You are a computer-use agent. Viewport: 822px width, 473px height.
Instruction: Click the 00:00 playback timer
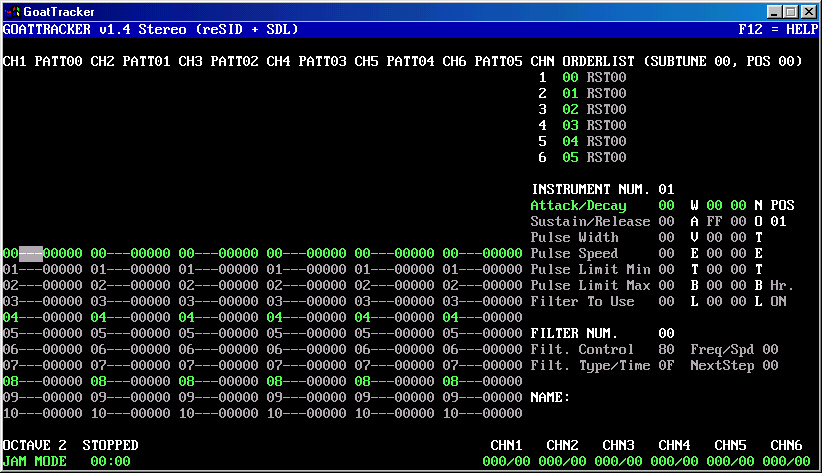pos(111,461)
